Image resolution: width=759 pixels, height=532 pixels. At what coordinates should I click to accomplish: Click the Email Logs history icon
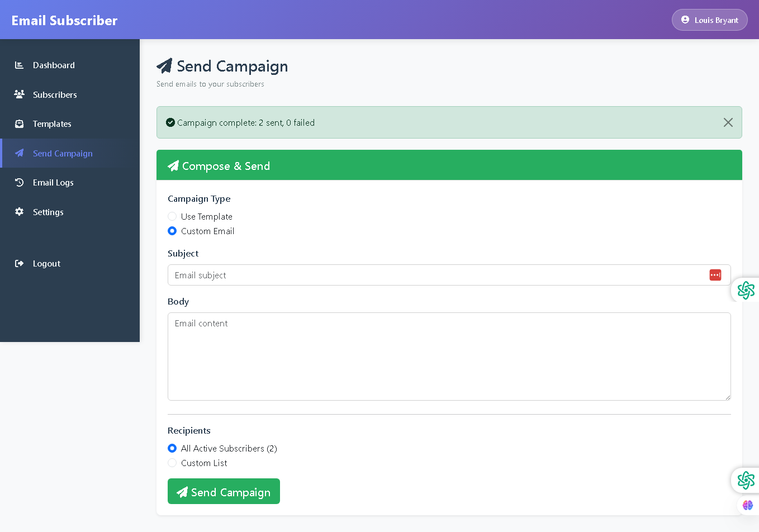coord(19,183)
